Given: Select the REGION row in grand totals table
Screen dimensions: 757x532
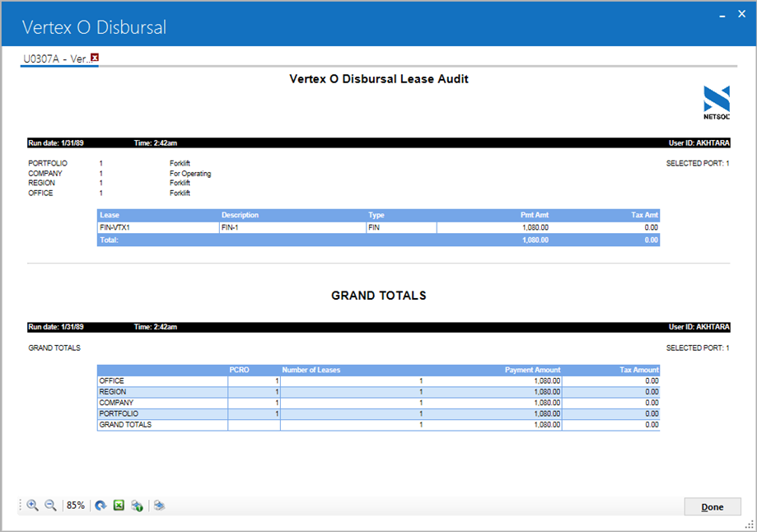Looking at the screenshot, I should pyautogui.click(x=379, y=392).
